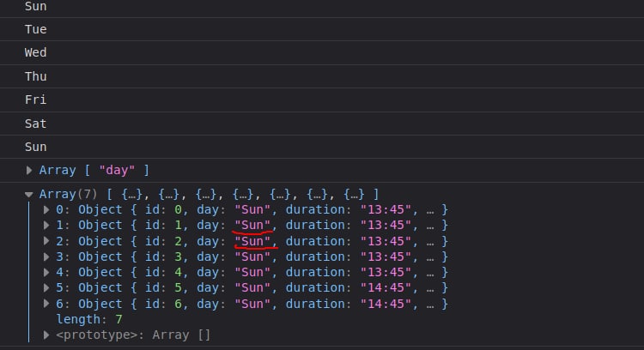
Task: Select duration "14:45" in row 5
Action: point(386,288)
